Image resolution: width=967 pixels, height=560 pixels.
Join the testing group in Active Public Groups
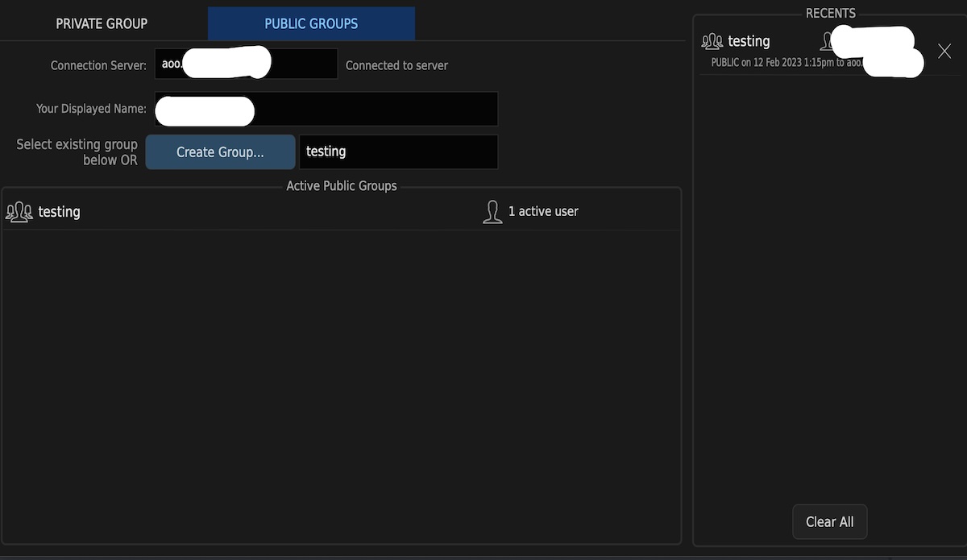point(60,212)
